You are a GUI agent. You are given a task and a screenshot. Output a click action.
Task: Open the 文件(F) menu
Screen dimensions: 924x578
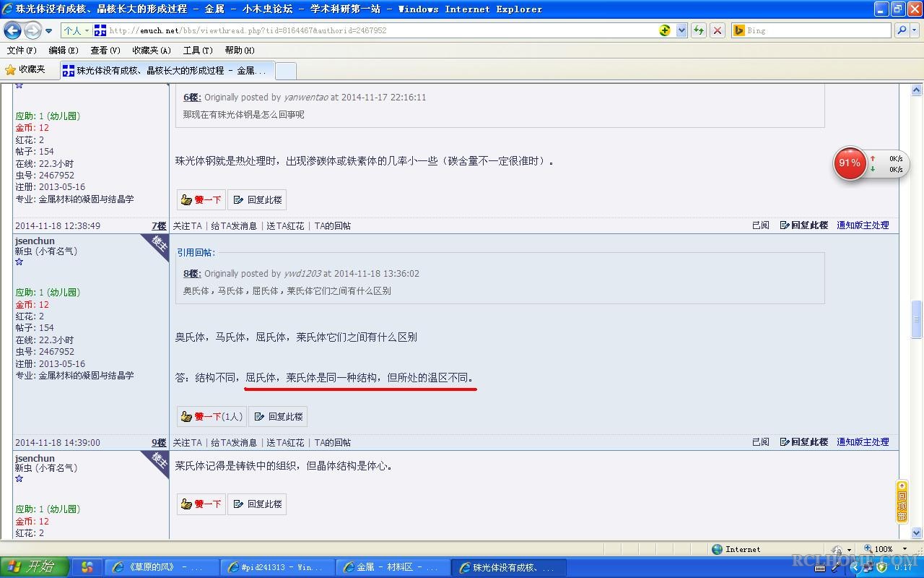(22, 51)
